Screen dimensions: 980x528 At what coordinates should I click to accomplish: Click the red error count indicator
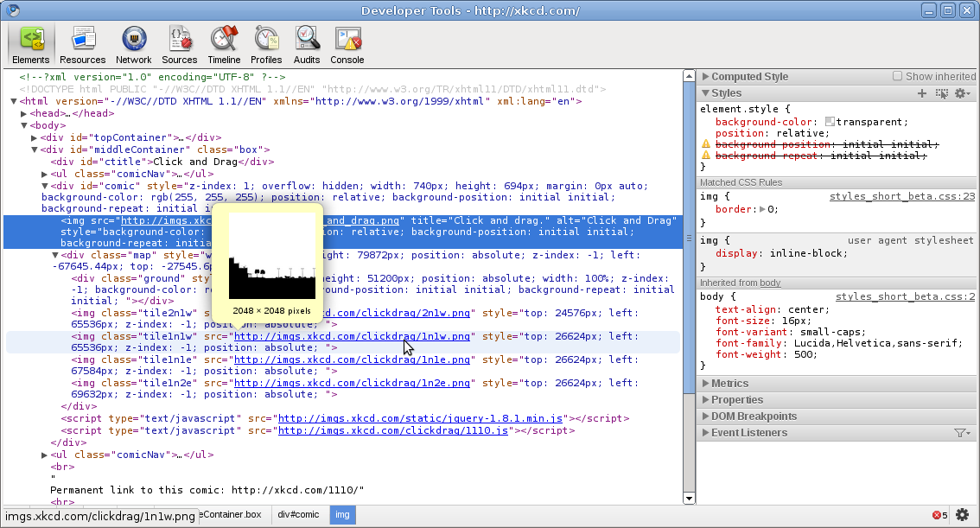click(x=940, y=515)
